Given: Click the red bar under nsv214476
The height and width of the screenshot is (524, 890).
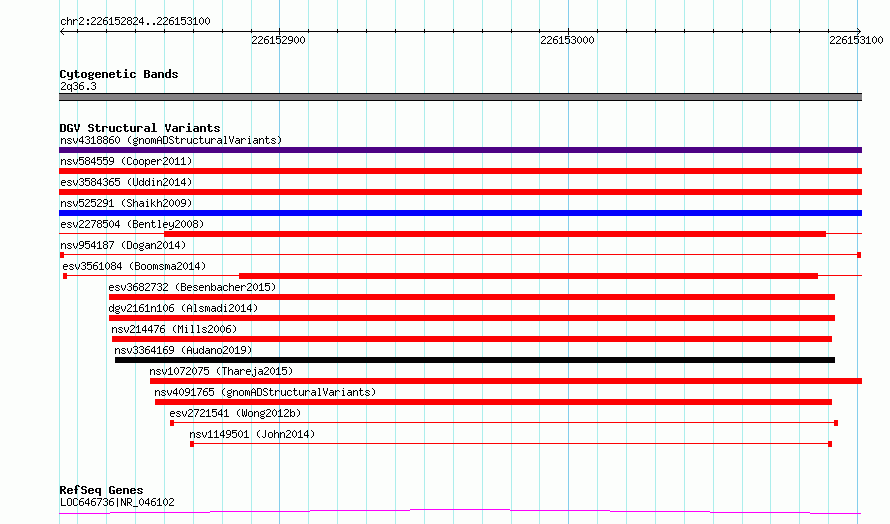Looking at the screenshot, I should (x=472, y=339).
